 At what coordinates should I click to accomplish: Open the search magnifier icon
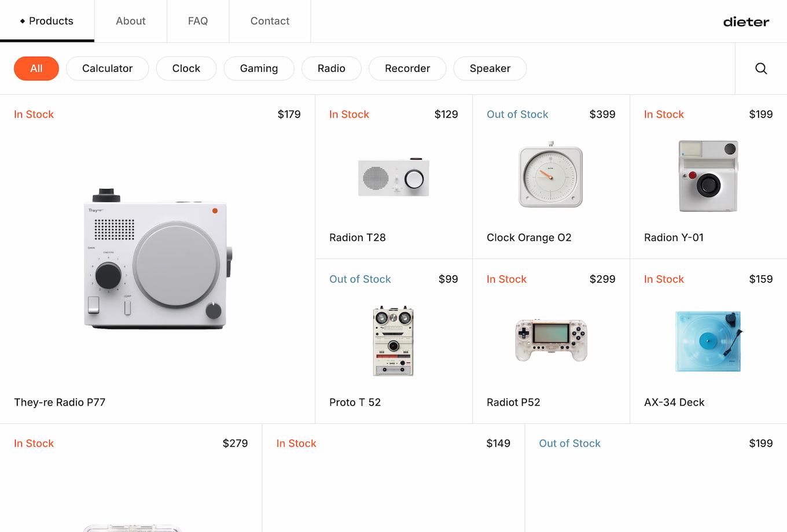pos(761,68)
